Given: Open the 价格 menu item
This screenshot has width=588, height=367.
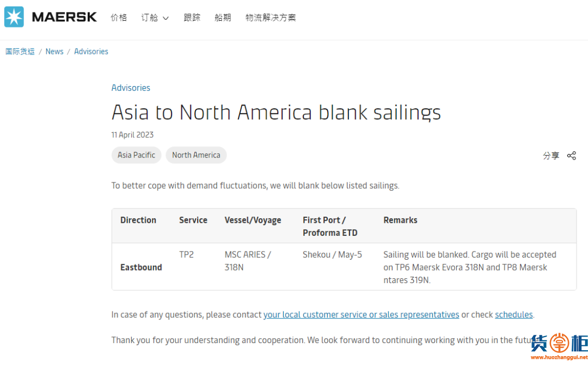Looking at the screenshot, I should coord(119,17).
